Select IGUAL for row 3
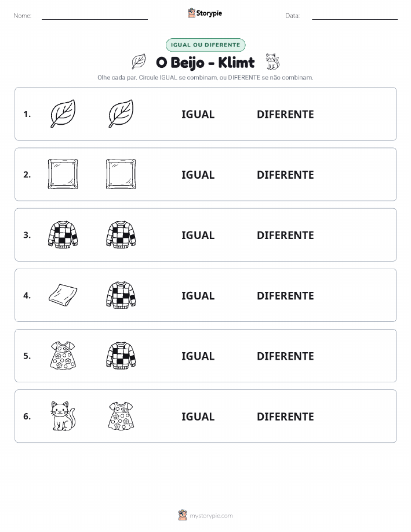This screenshot has width=411, height=532. [x=198, y=235]
